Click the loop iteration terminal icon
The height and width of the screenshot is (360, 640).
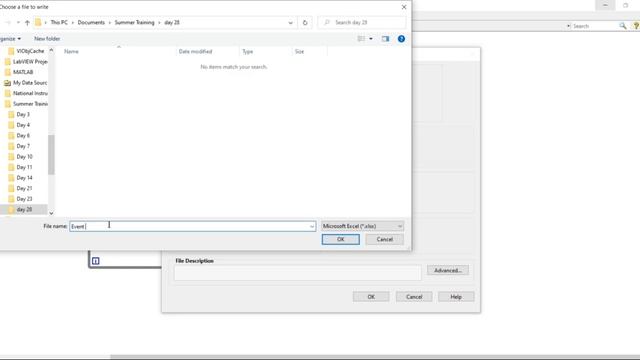click(96, 261)
